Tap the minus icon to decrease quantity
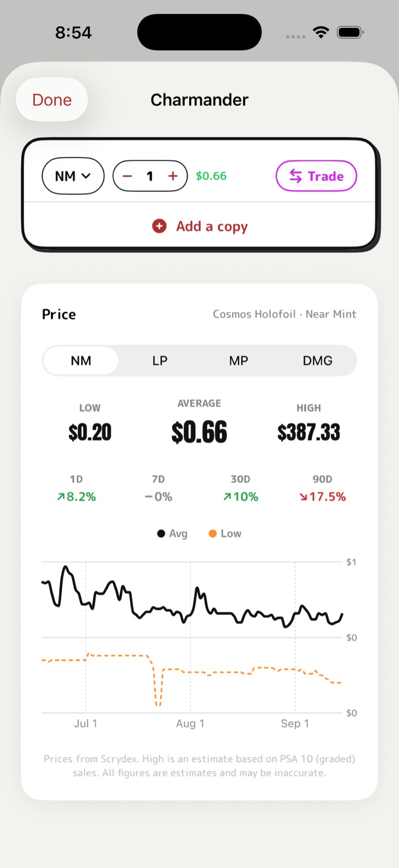Viewport: 399px width, 868px height. coord(127,176)
